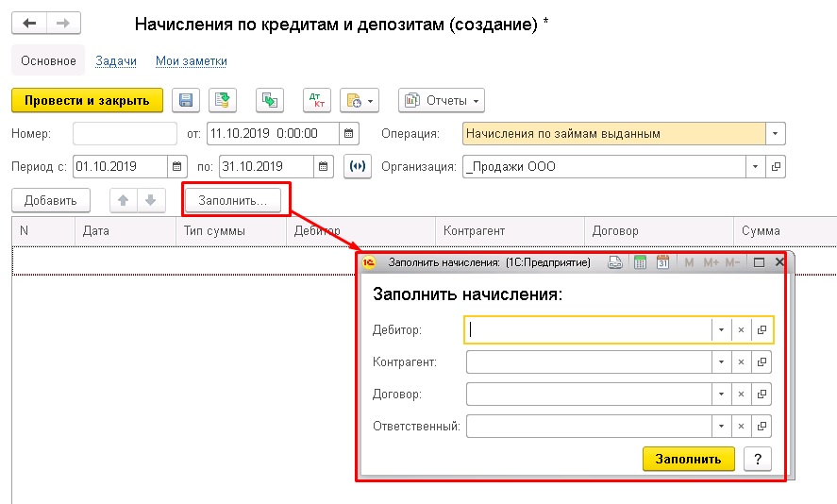Open Контрагент record with open-form icon
This screenshot has width=837, height=504.
click(x=762, y=362)
